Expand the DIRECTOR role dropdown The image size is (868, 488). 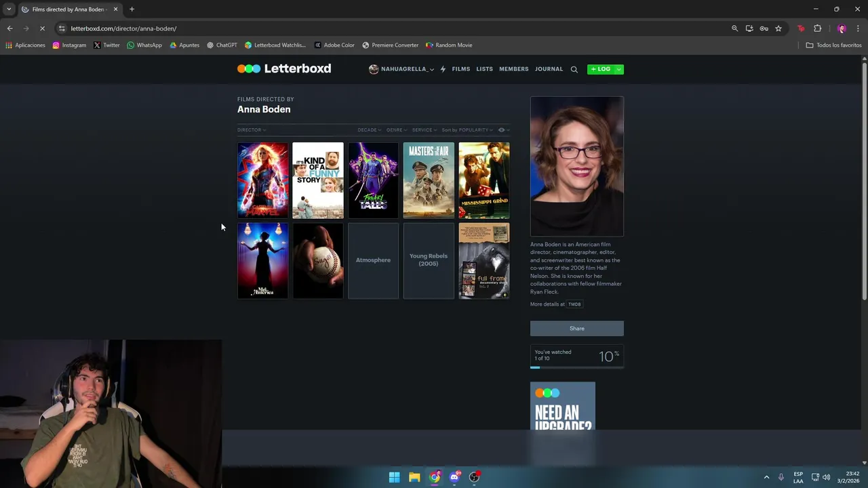(x=252, y=130)
